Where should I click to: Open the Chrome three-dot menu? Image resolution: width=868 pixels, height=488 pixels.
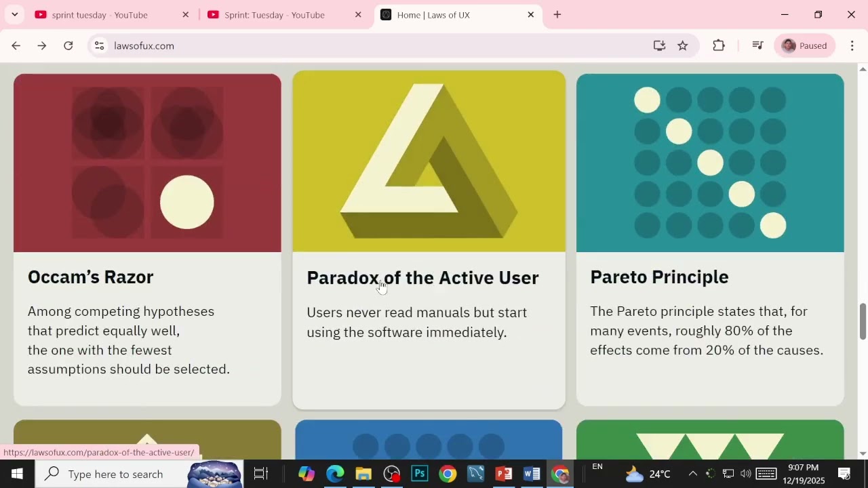point(852,45)
